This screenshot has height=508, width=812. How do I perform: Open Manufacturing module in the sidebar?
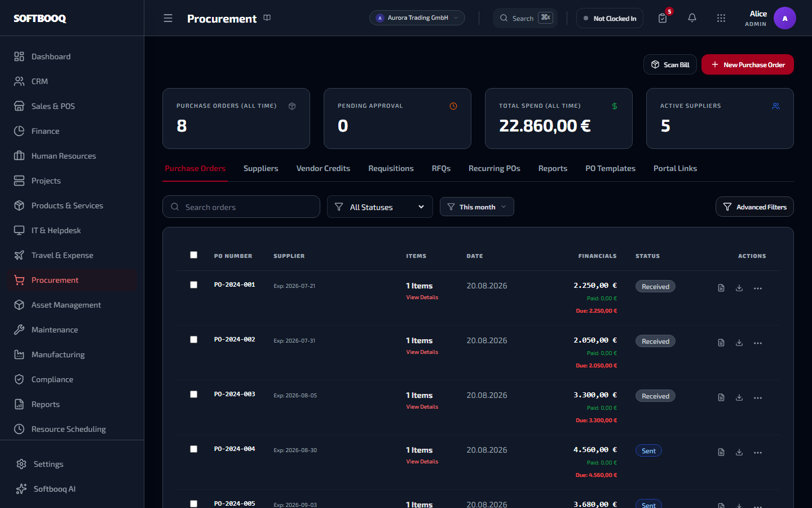click(72, 354)
